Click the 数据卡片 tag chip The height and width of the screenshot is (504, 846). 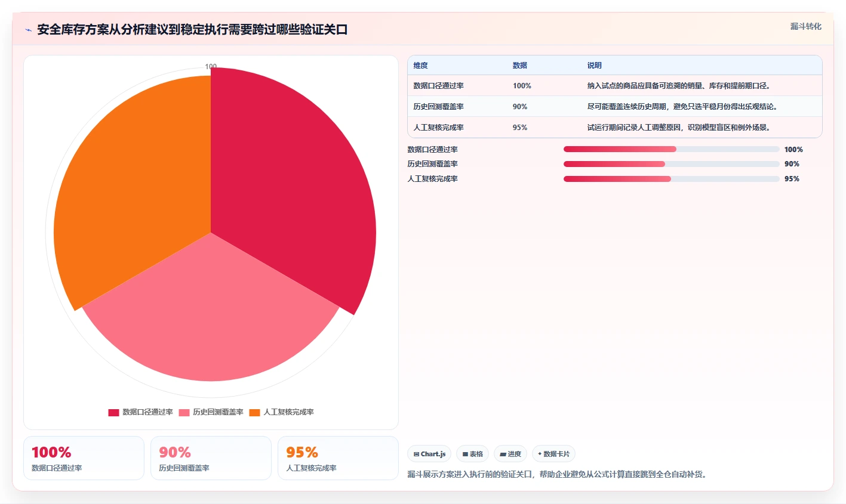(x=553, y=454)
